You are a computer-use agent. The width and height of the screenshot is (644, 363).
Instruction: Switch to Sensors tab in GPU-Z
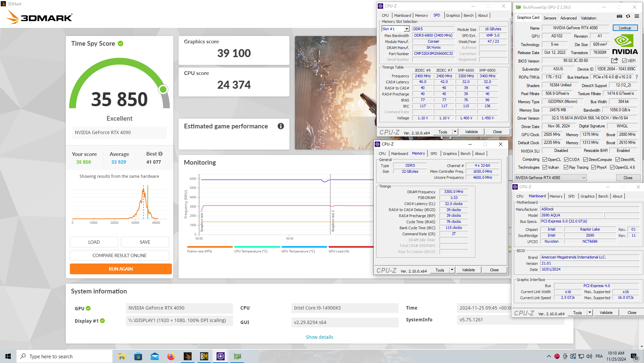pos(550,18)
